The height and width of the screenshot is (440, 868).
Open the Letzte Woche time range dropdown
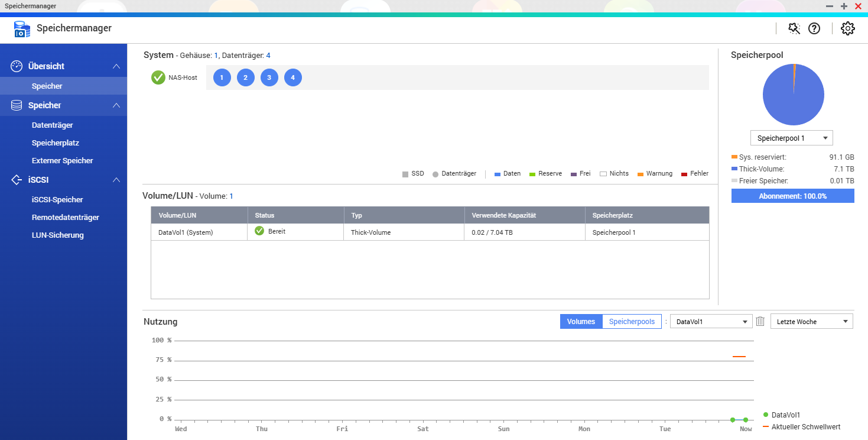(x=812, y=321)
